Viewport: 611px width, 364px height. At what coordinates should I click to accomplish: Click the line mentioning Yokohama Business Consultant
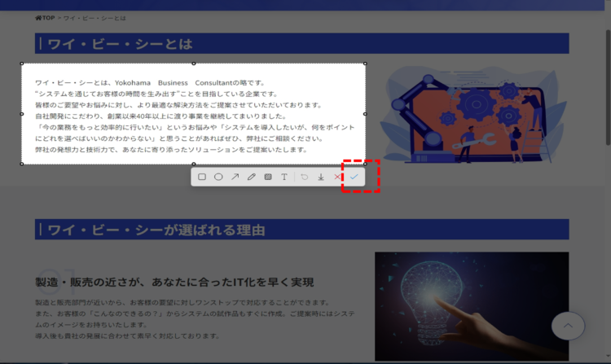tap(151, 83)
